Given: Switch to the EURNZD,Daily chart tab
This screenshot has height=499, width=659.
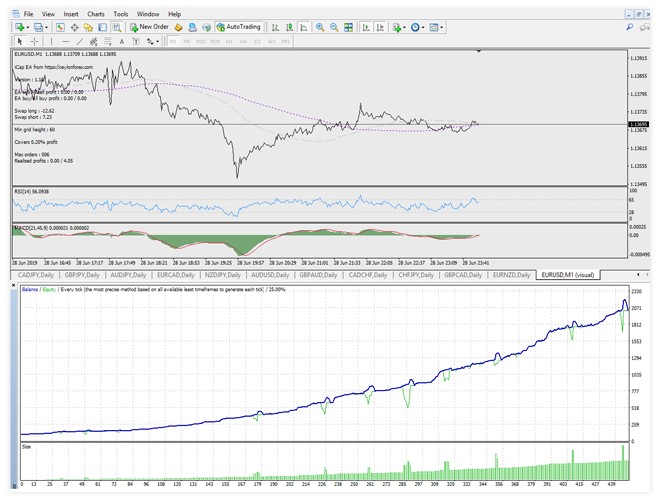Looking at the screenshot, I should (x=511, y=275).
